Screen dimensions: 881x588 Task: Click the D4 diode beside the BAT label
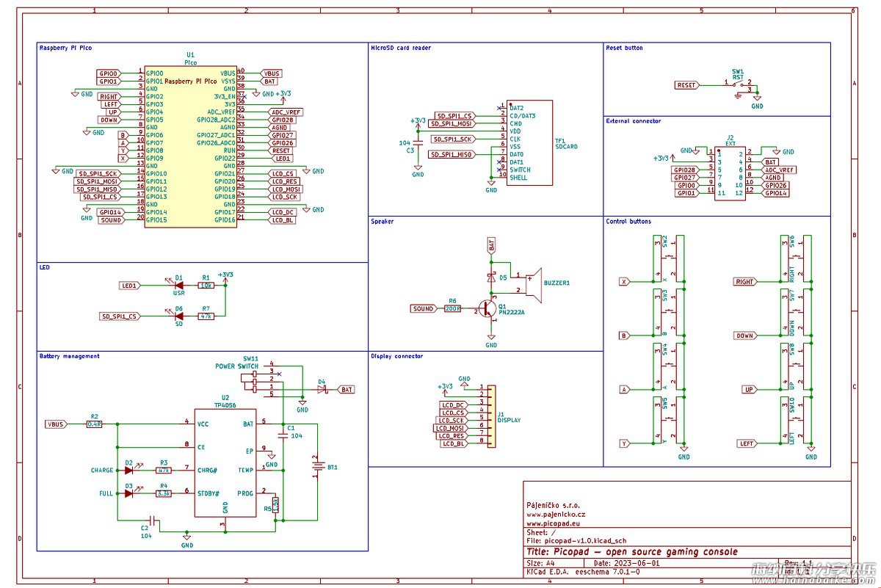point(322,389)
